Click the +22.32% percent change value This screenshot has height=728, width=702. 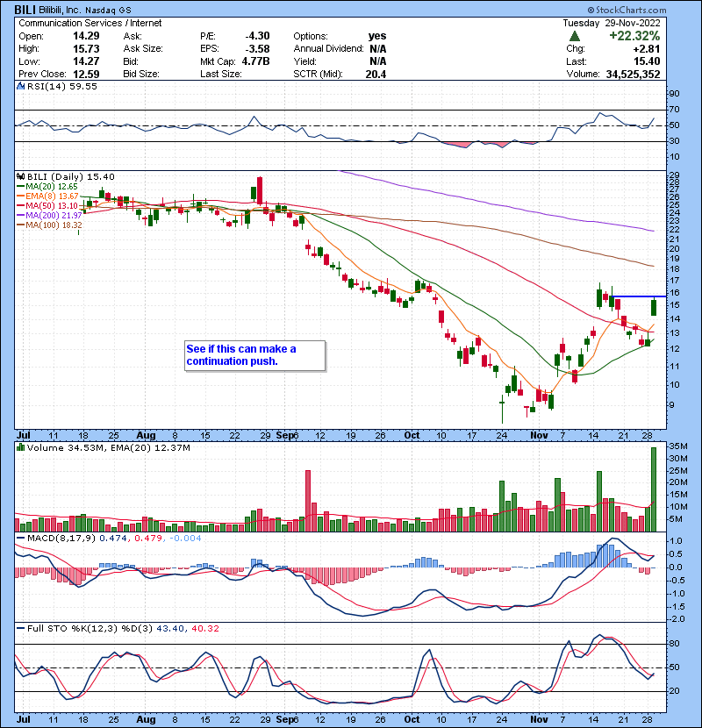[x=634, y=36]
